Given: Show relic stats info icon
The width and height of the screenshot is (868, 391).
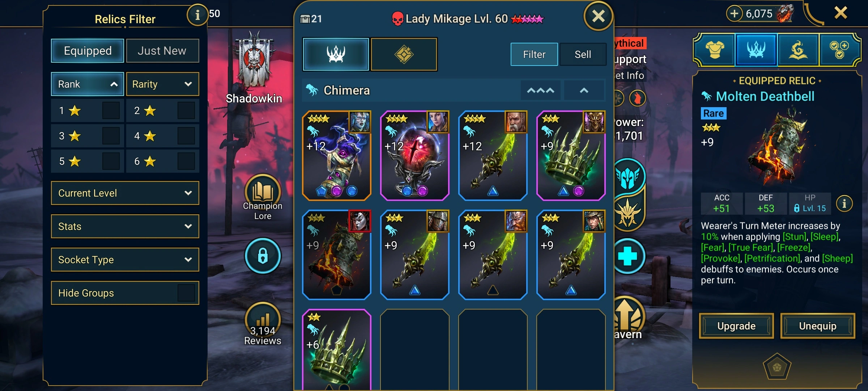Looking at the screenshot, I should (x=844, y=203).
